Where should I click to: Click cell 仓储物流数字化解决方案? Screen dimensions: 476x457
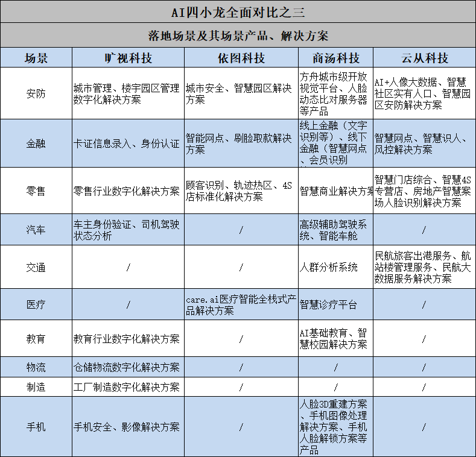[x=128, y=367]
